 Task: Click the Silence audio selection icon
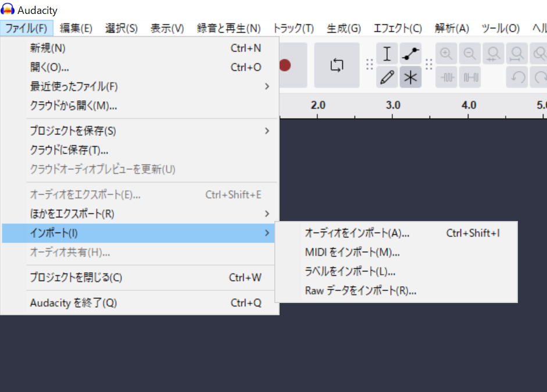470,77
